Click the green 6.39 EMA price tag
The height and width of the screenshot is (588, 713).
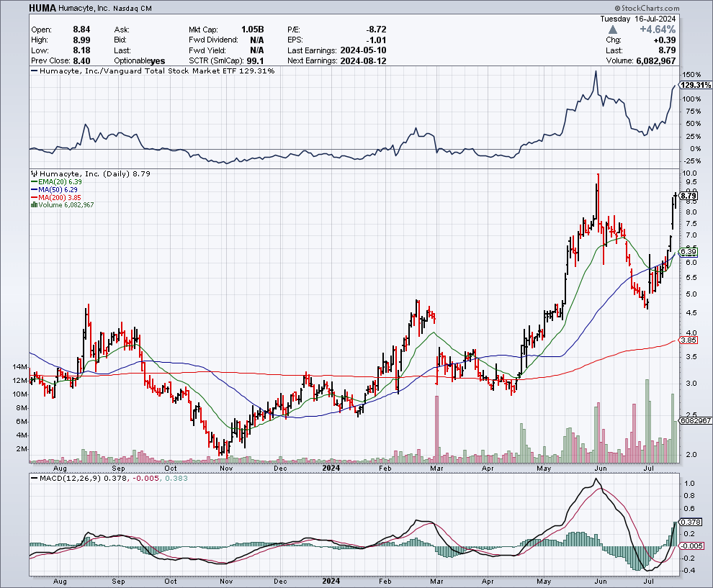[689, 252]
